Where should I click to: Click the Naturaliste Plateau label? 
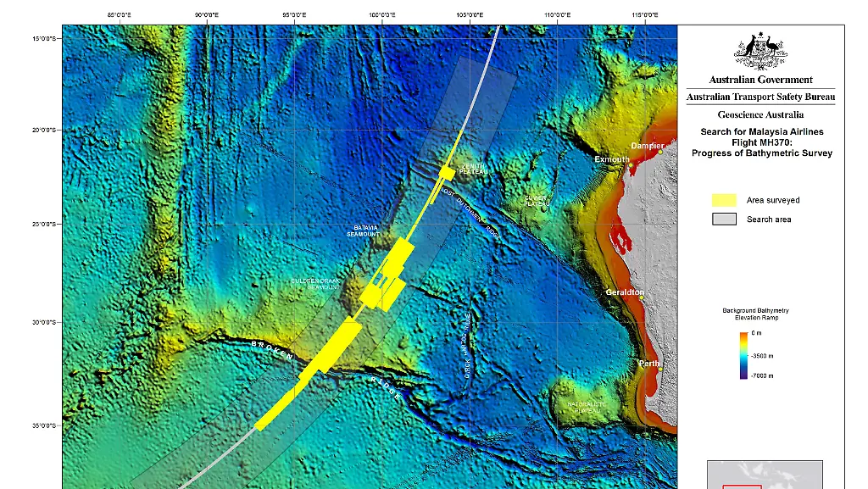click(x=587, y=407)
